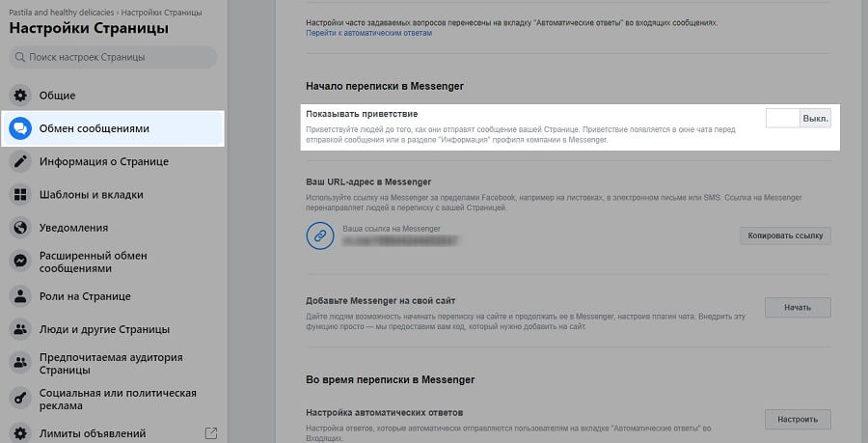The width and height of the screenshot is (868, 443).
Task: Click the blue chain link icon for Messenger URL
Action: [x=320, y=236]
